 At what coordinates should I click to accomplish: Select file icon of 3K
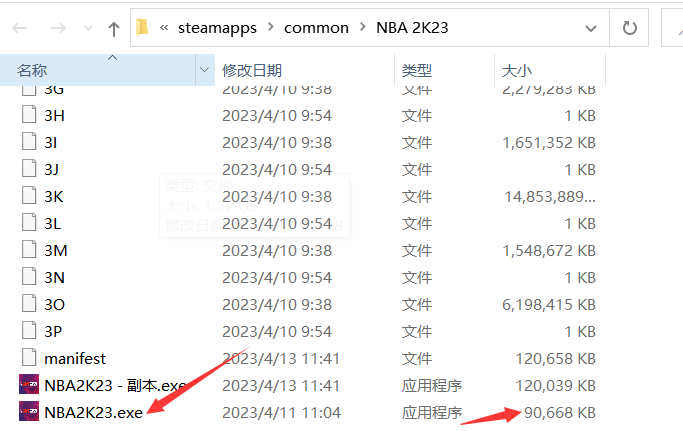[29, 196]
